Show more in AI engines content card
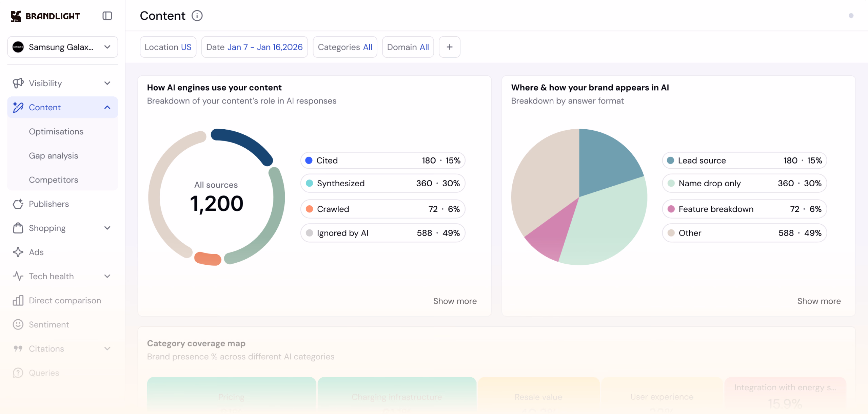The height and width of the screenshot is (414, 868). click(x=455, y=301)
